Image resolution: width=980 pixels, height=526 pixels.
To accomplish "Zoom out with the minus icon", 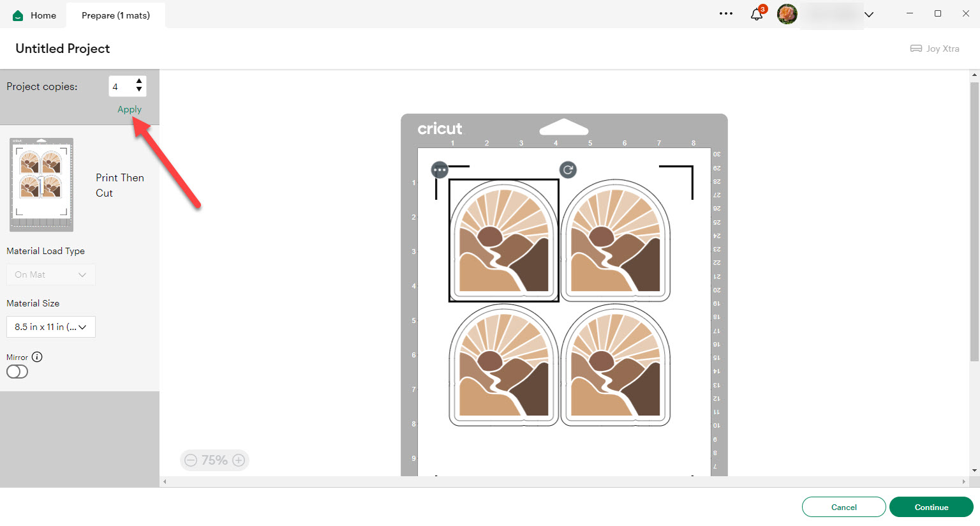I will click(191, 460).
